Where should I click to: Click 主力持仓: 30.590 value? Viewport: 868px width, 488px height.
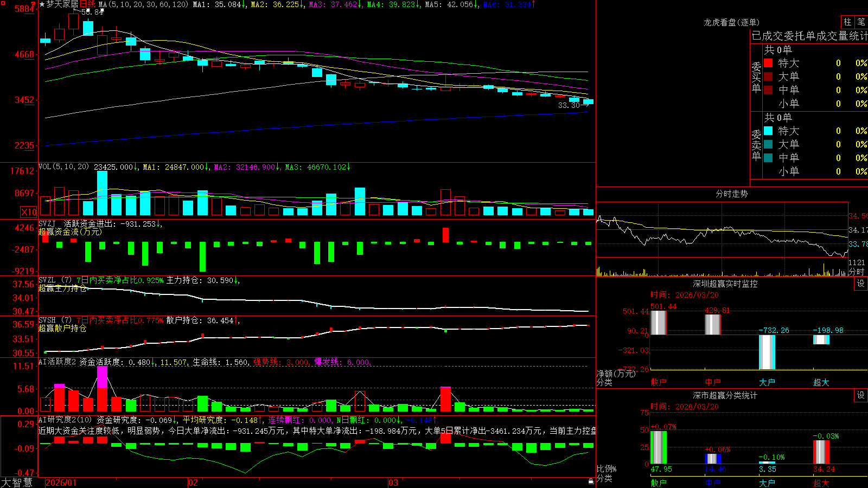(202, 280)
